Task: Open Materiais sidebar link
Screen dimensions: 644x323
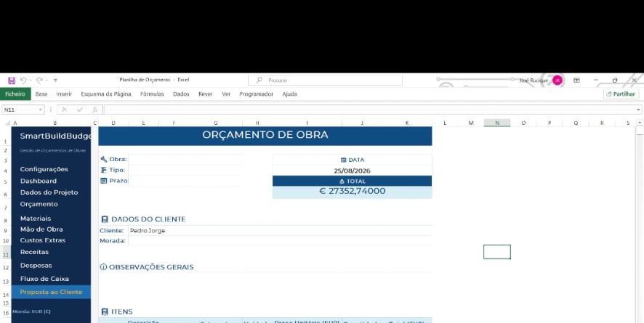Action: [36, 218]
